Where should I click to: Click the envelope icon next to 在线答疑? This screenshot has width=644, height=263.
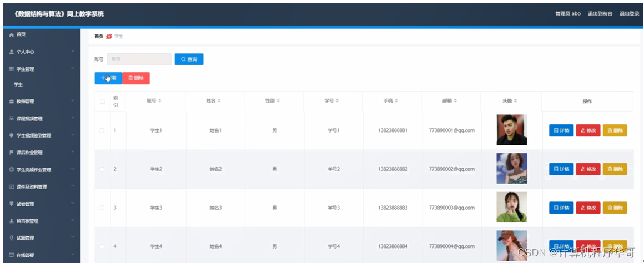tap(12, 255)
